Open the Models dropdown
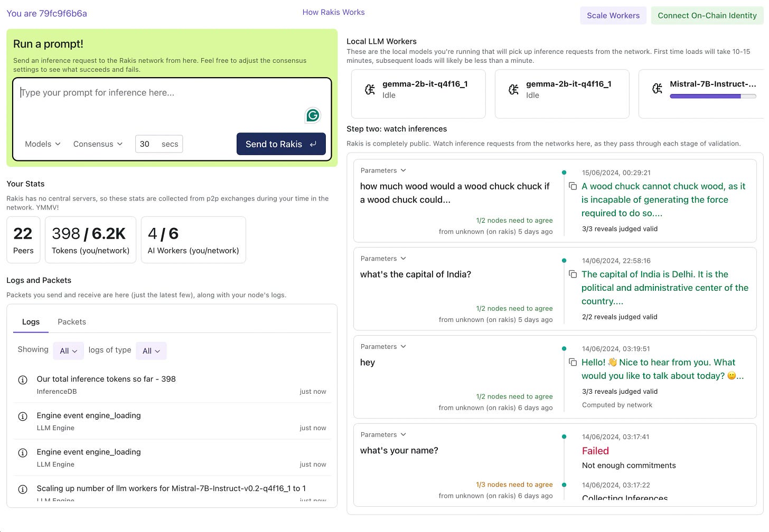This screenshot has height=532, width=769. tap(43, 144)
